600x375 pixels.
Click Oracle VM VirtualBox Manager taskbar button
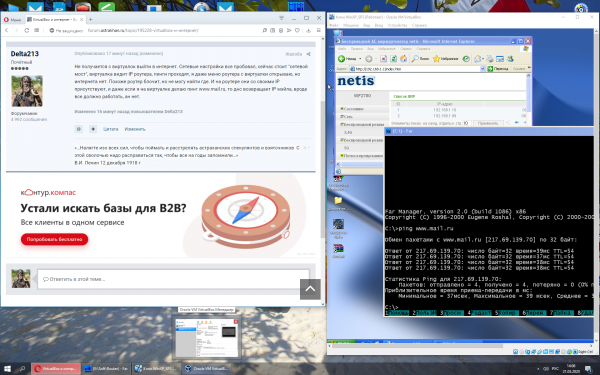pyautogui.click(x=206, y=369)
